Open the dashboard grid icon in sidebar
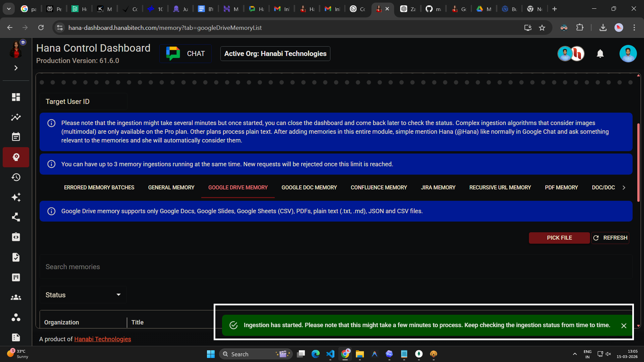This screenshot has width=644, height=362. coord(16,97)
